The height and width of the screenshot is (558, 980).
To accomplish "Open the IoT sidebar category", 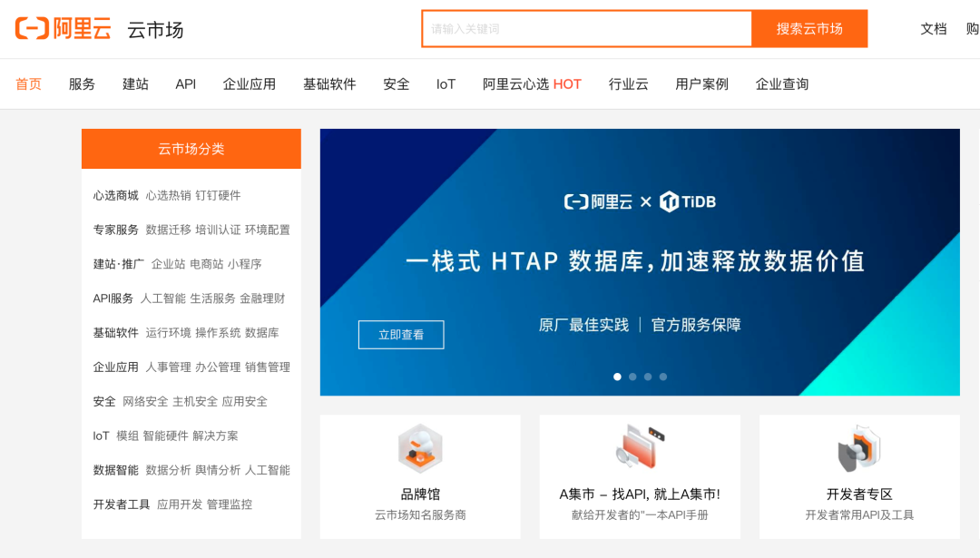I will coord(102,436).
